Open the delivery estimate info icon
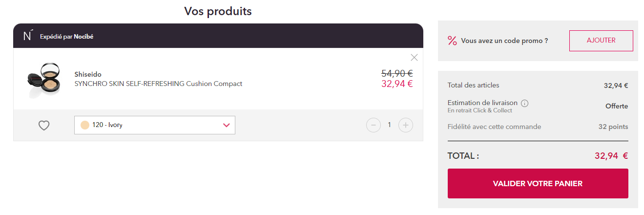Viewport: 644px width, 215px height. (524, 103)
